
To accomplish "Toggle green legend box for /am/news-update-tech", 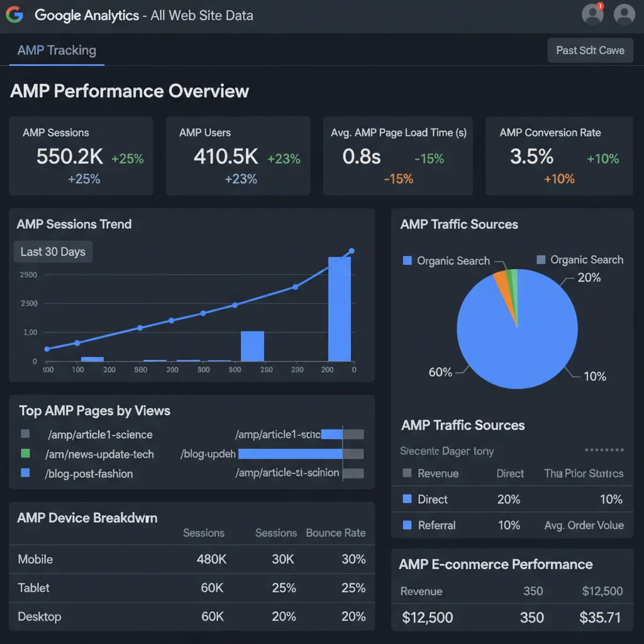I will click(25, 453).
